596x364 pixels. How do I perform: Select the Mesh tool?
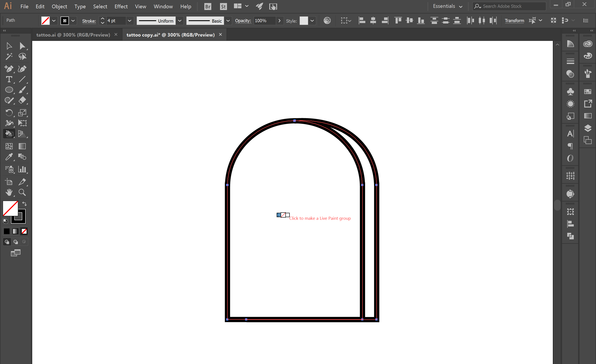coord(9,146)
